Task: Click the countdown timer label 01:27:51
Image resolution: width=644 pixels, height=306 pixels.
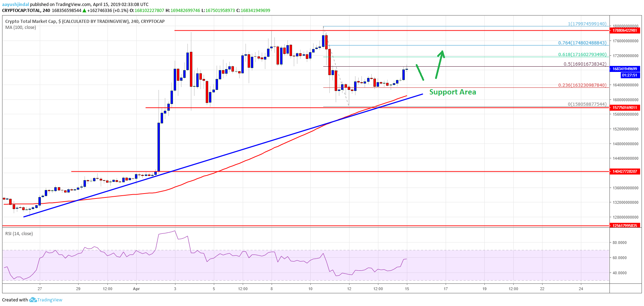Action: [630, 75]
